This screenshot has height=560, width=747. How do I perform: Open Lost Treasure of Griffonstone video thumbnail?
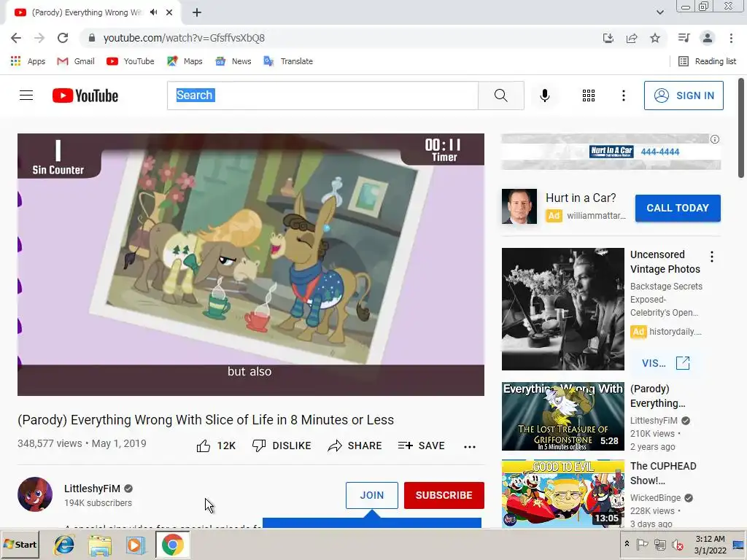(x=562, y=416)
